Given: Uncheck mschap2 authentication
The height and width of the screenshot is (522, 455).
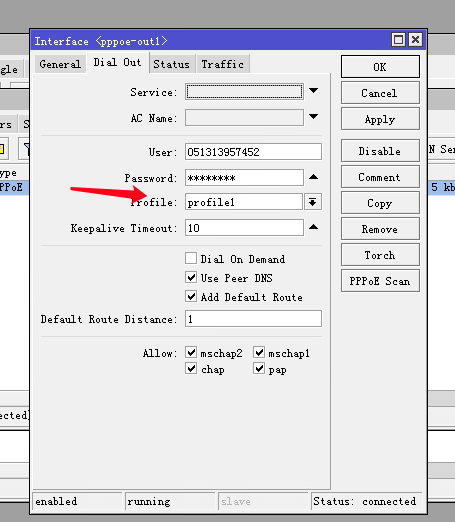Looking at the screenshot, I should (x=191, y=352).
